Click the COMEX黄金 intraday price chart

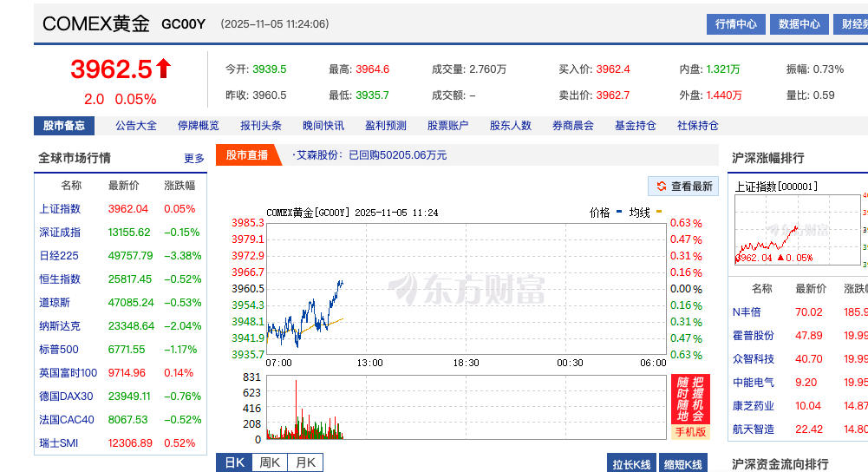[x=467, y=289]
